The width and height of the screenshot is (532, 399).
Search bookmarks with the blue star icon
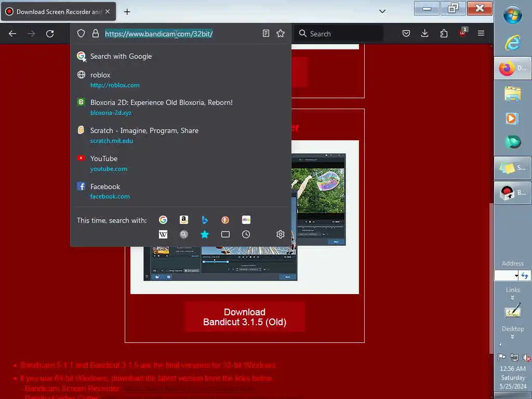(x=205, y=234)
